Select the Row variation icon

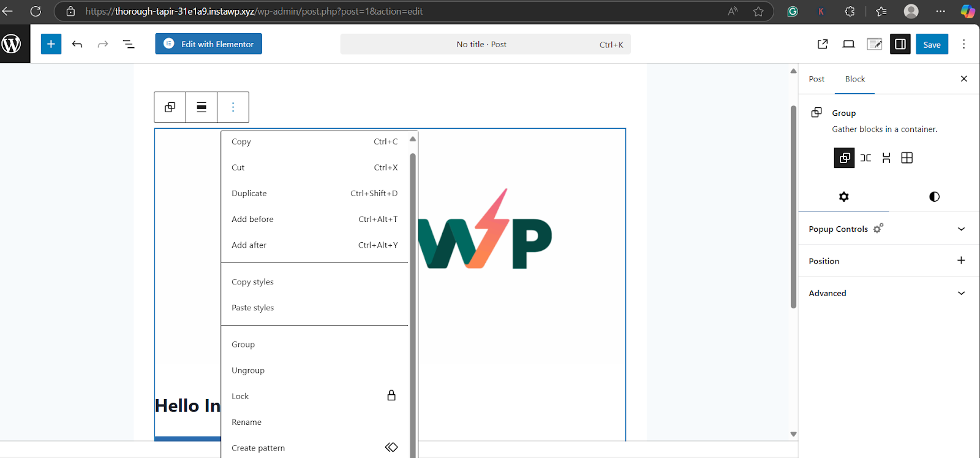865,158
